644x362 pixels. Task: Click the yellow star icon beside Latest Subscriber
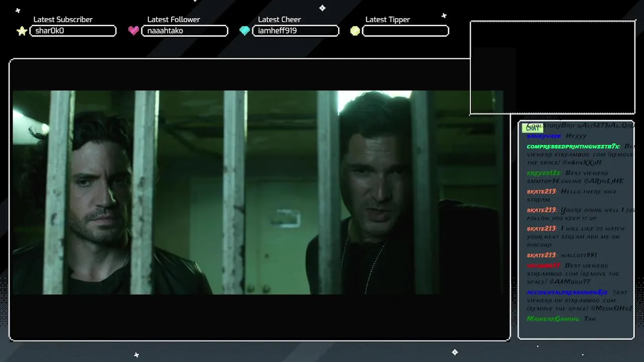pyautogui.click(x=22, y=31)
